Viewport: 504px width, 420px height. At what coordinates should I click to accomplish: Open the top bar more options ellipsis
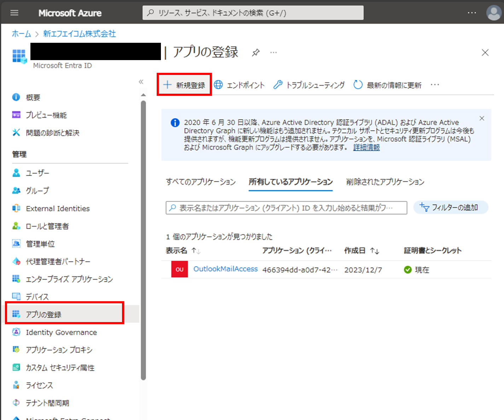(472, 13)
